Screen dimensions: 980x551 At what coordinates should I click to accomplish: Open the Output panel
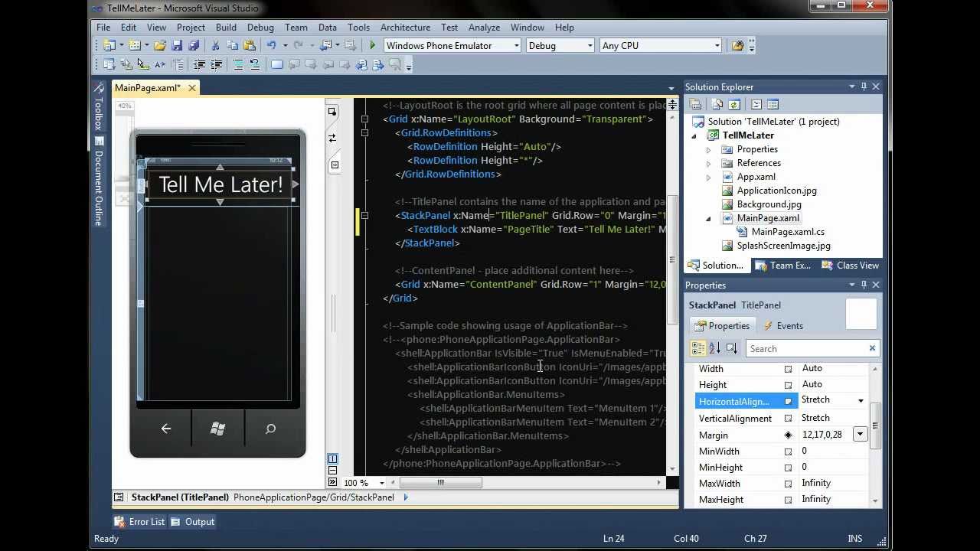[x=192, y=522]
